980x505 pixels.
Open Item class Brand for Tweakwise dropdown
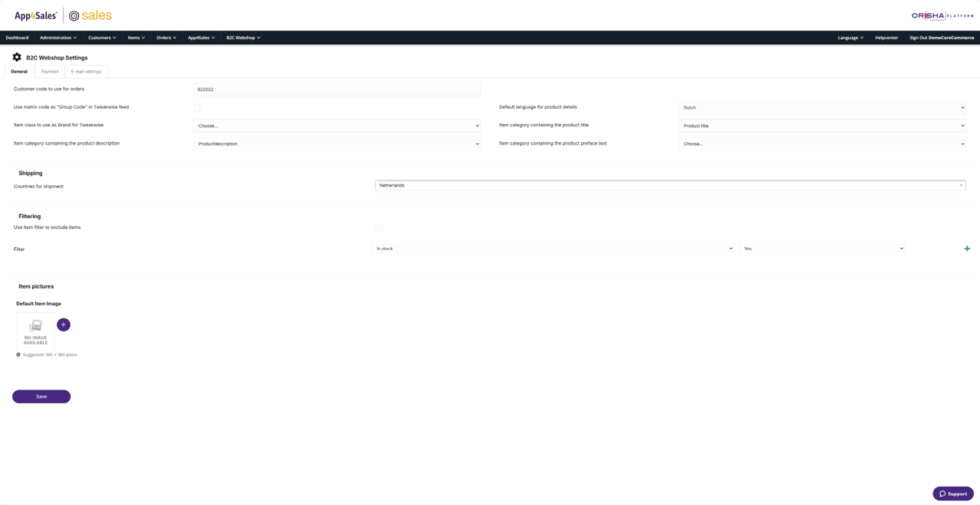tap(337, 125)
